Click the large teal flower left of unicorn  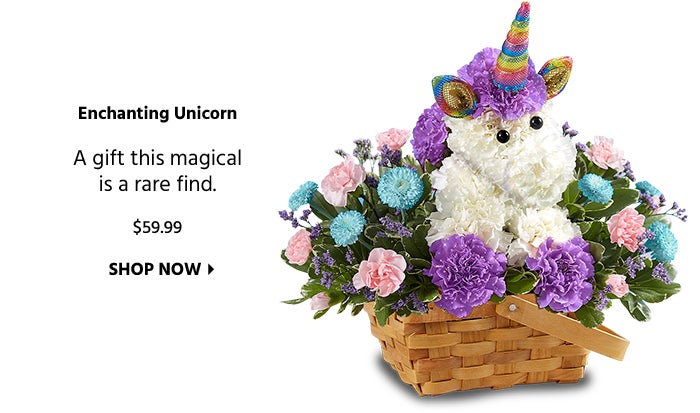tap(400, 188)
